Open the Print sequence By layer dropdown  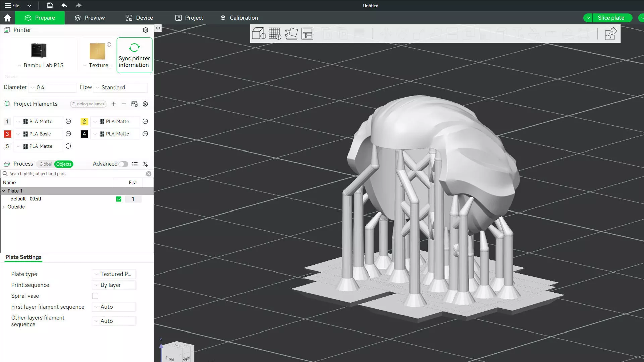pos(114,285)
